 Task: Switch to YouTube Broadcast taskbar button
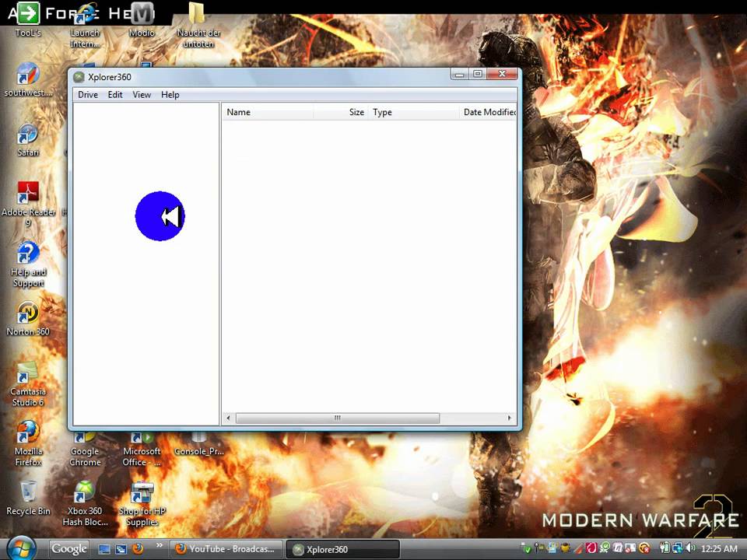point(226,549)
